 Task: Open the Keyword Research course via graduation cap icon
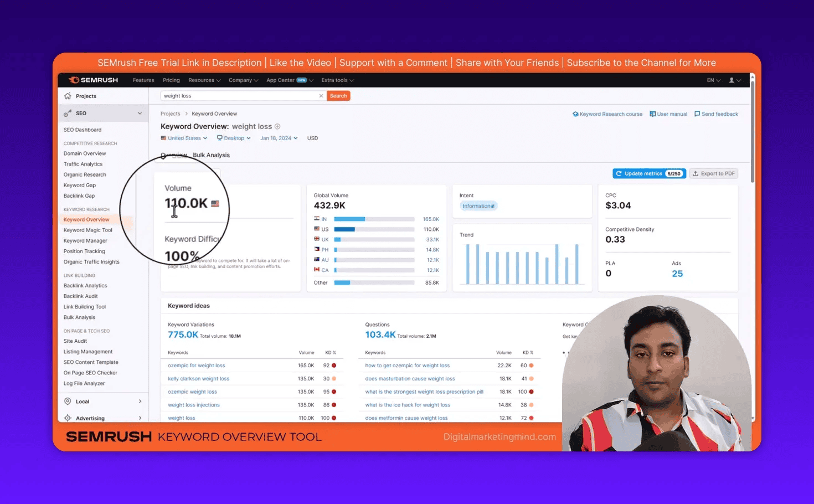[576, 114]
